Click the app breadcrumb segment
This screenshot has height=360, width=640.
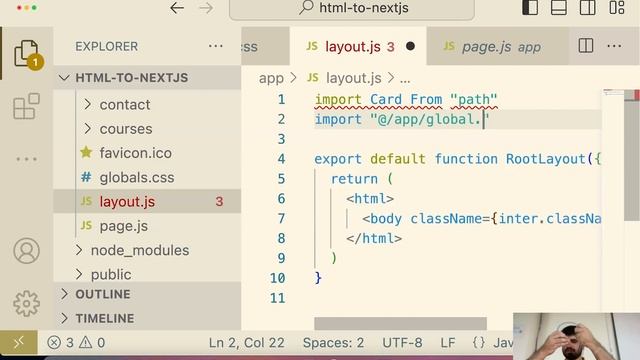point(271,78)
